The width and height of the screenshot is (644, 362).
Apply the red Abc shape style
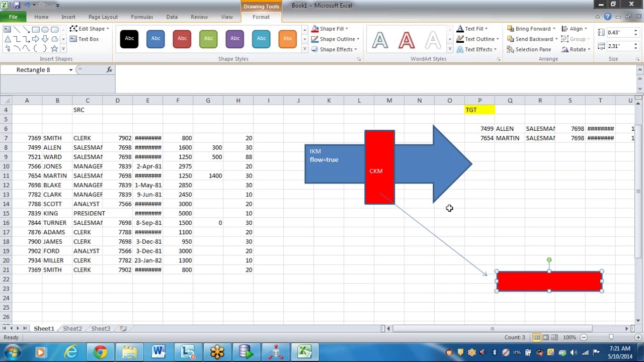[182, 39]
